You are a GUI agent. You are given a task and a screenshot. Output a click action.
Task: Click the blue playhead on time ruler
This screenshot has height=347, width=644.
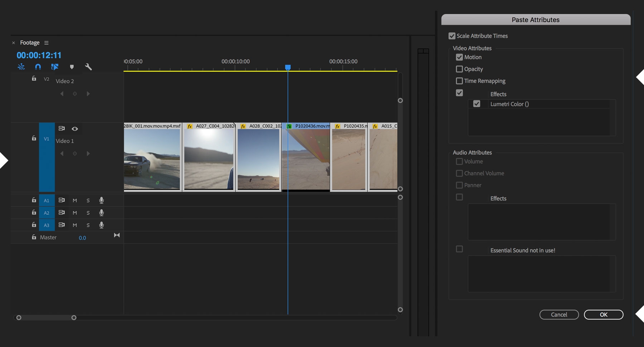click(x=288, y=67)
